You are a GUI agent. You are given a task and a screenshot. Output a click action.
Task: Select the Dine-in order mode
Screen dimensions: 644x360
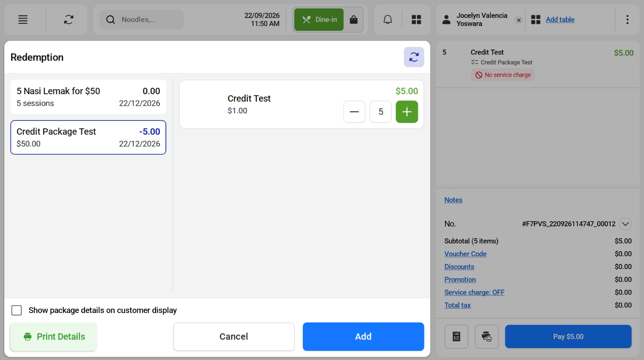point(319,20)
